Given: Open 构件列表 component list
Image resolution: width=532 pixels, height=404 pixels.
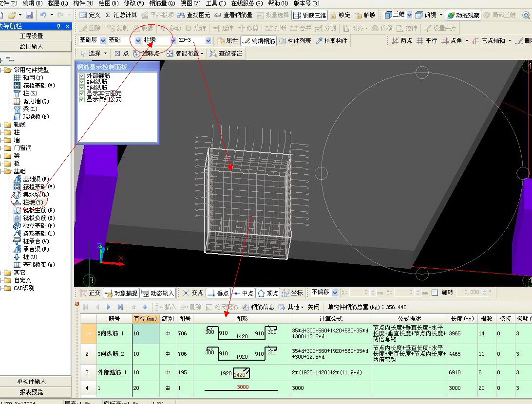Looking at the screenshot, I should click(x=294, y=41).
